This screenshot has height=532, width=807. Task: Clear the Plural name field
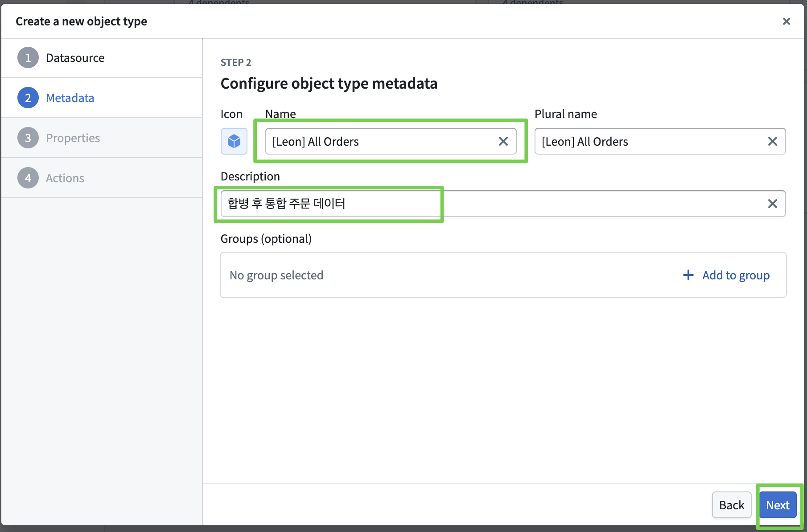click(x=772, y=141)
